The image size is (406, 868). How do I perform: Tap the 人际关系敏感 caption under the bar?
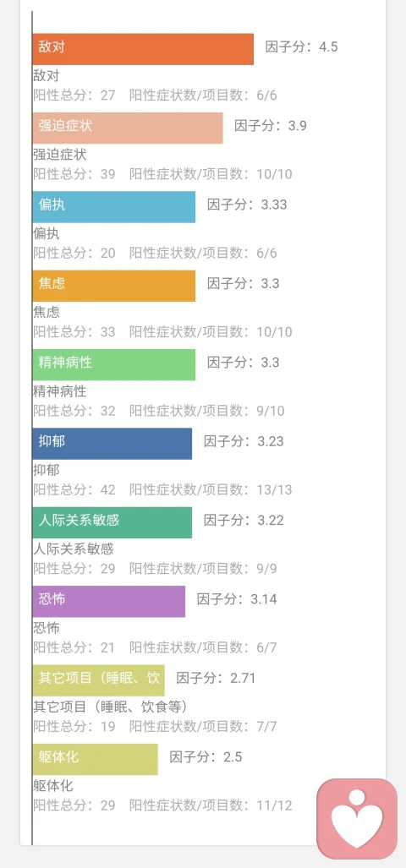pos(73,549)
